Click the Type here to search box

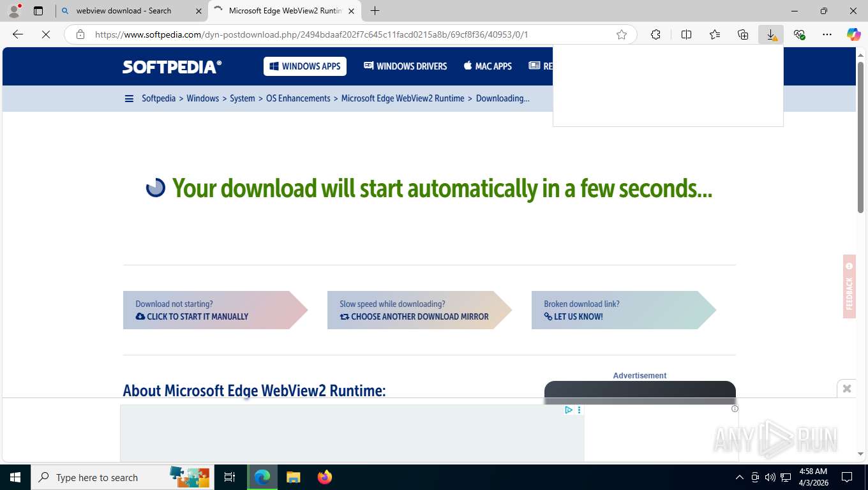tap(122, 477)
